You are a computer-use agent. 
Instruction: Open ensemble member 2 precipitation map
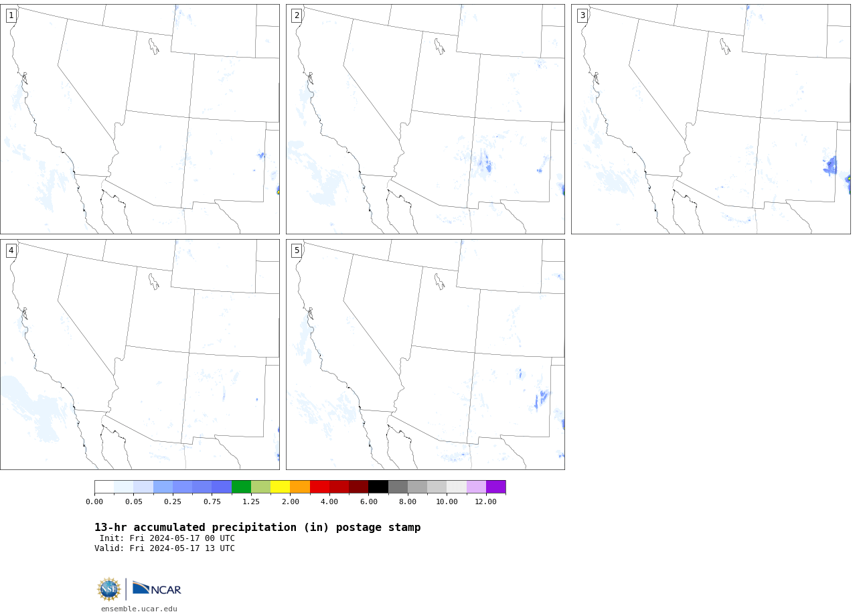click(x=425, y=119)
